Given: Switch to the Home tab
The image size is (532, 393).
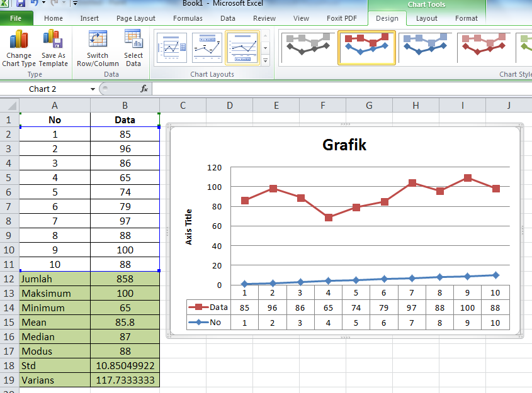Looking at the screenshot, I should click(x=54, y=18).
